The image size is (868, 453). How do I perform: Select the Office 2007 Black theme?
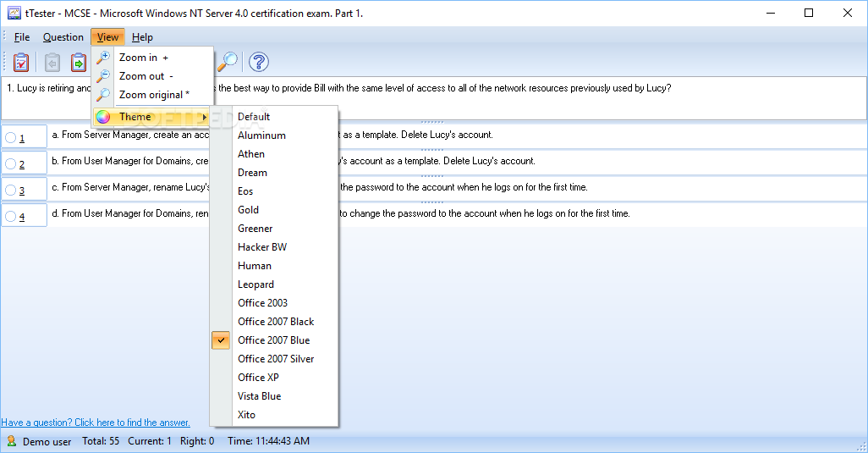click(x=275, y=322)
